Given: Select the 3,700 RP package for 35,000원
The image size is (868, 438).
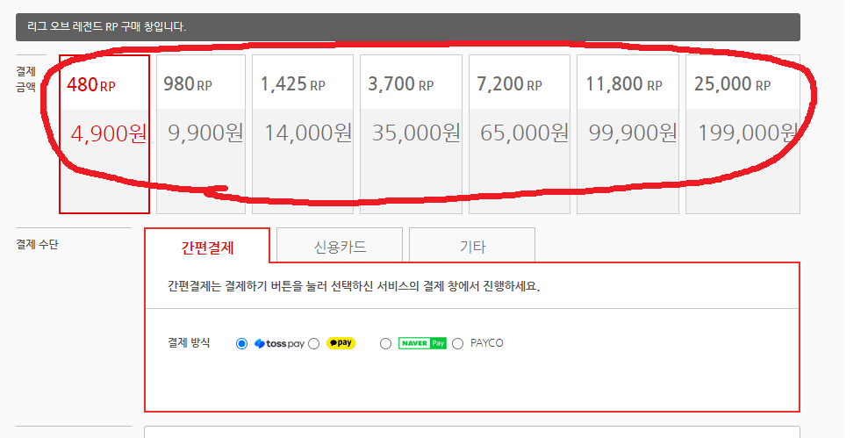Looking at the screenshot, I should point(411,134).
